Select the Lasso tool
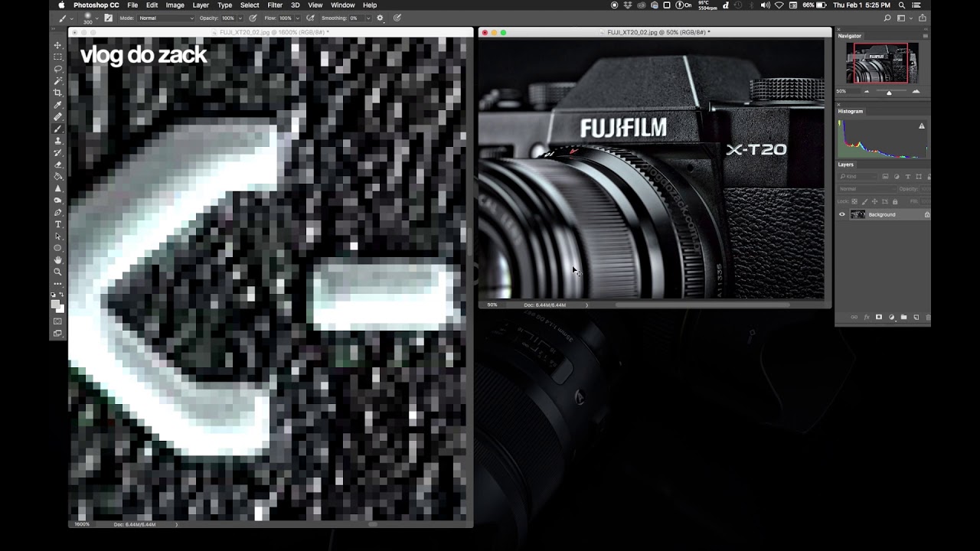 (57, 69)
